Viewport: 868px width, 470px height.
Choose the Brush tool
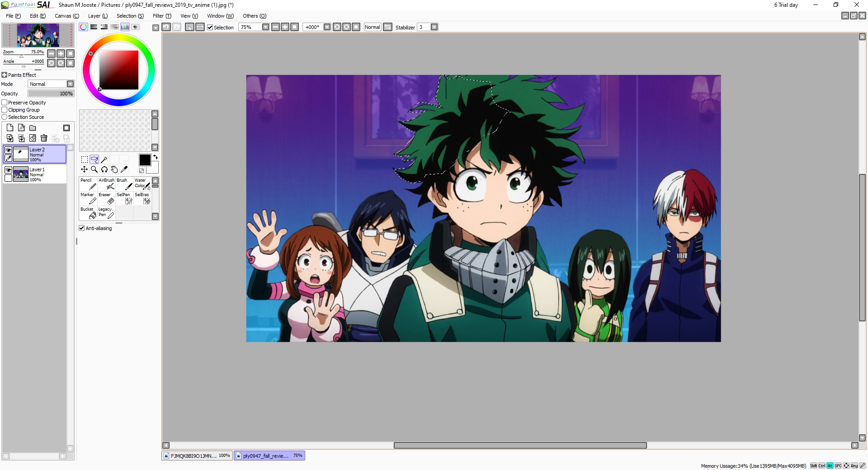(124, 184)
